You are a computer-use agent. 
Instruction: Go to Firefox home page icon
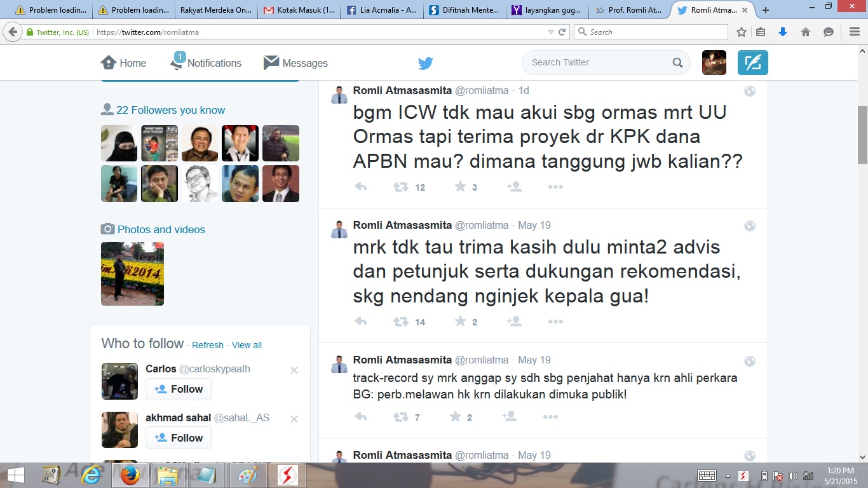tap(806, 32)
